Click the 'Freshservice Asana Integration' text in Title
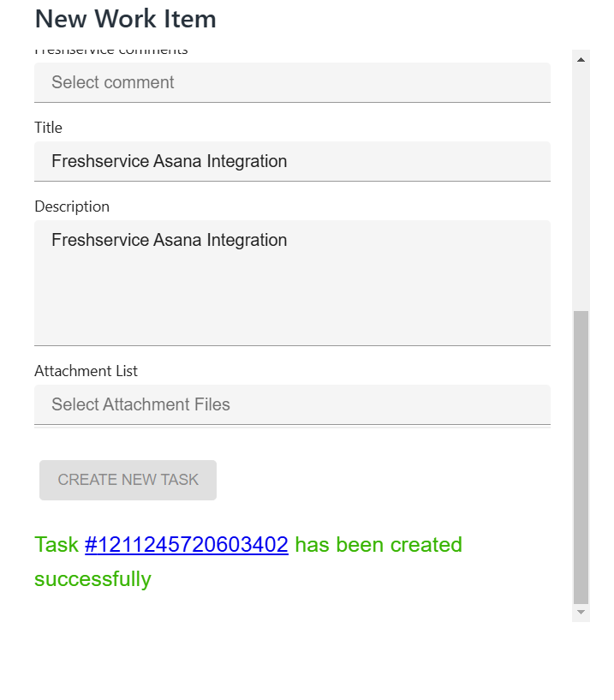The image size is (614, 700). pos(169,161)
